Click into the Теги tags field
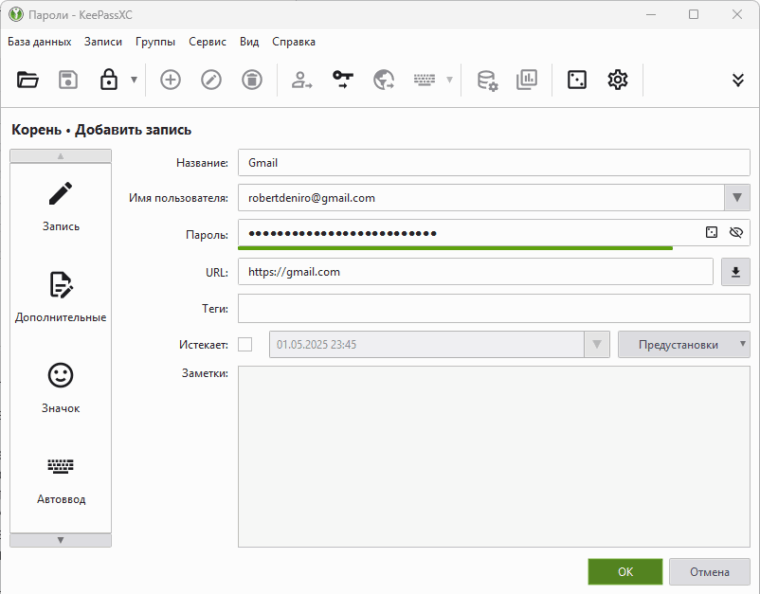Image resolution: width=760 pixels, height=594 pixels. click(493, 309)
